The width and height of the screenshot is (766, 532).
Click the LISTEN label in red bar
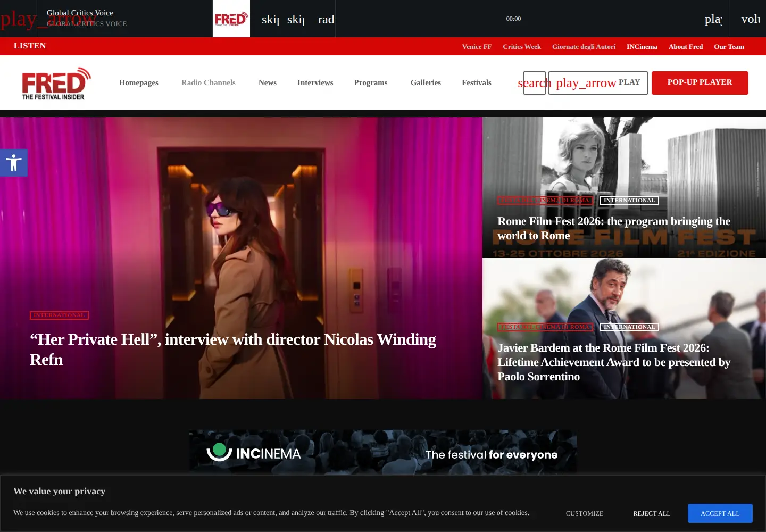(x=30, y=46)
